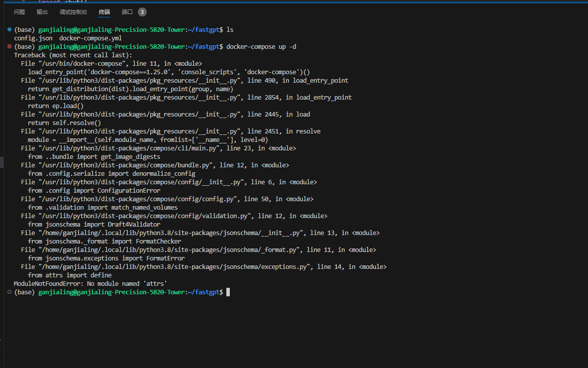588x368 pixels.
Task: Click the ports count badge showing 3
Action: 142,12
